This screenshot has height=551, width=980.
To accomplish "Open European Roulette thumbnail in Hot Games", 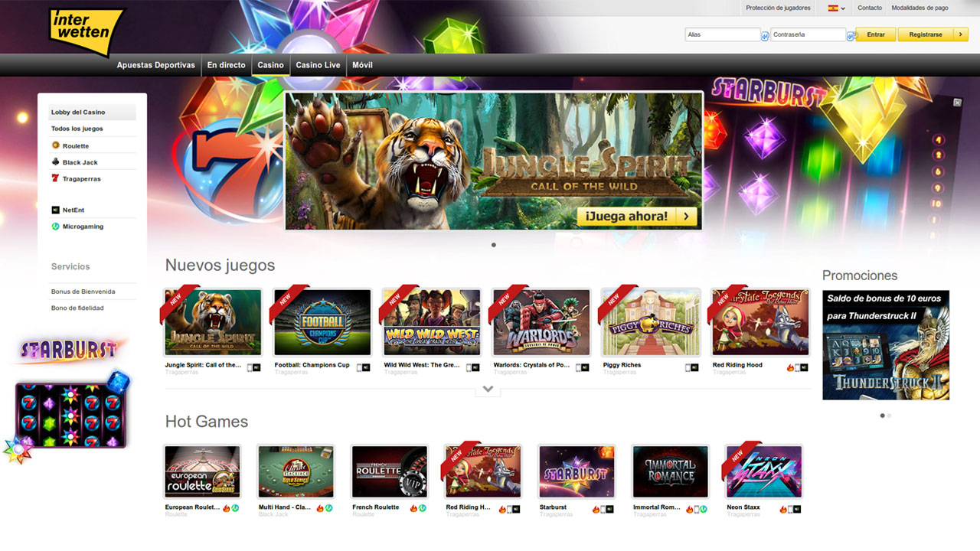I will coord(202,472).
